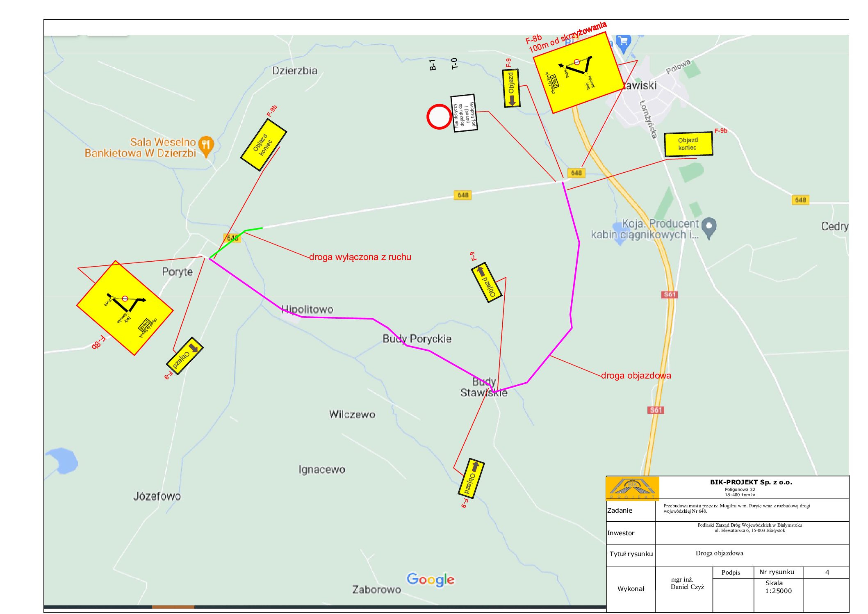Click the 'Hipolitowo' village label
This screenshot has height=614, width=868.
pyautogui.click(x=307, y=309)
